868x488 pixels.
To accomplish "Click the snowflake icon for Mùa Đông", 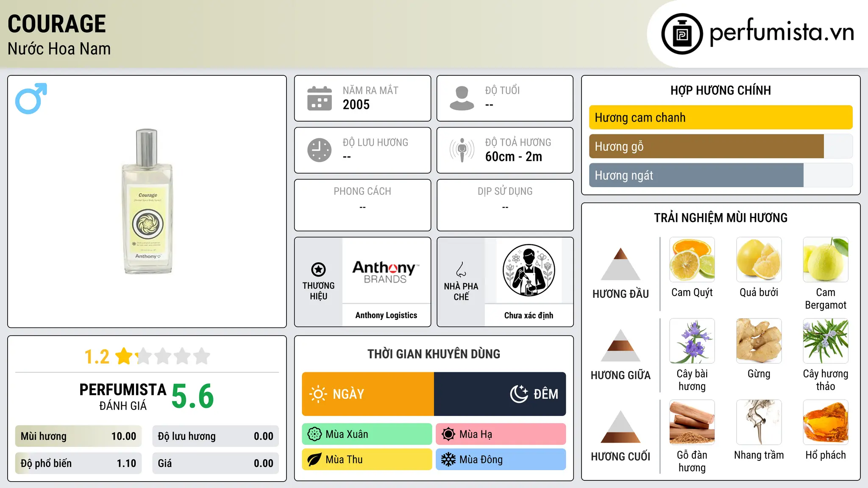I will [448, 460].
